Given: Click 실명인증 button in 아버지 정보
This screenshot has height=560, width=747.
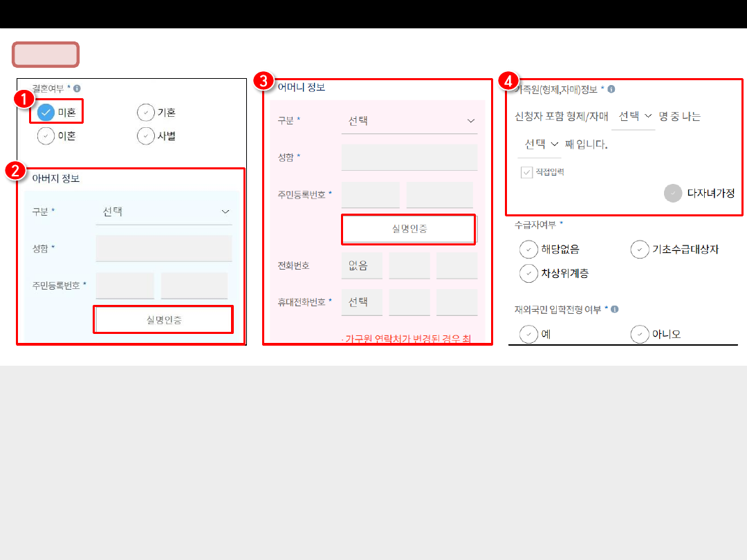Looking at the screenshot, I should (163, 319).
